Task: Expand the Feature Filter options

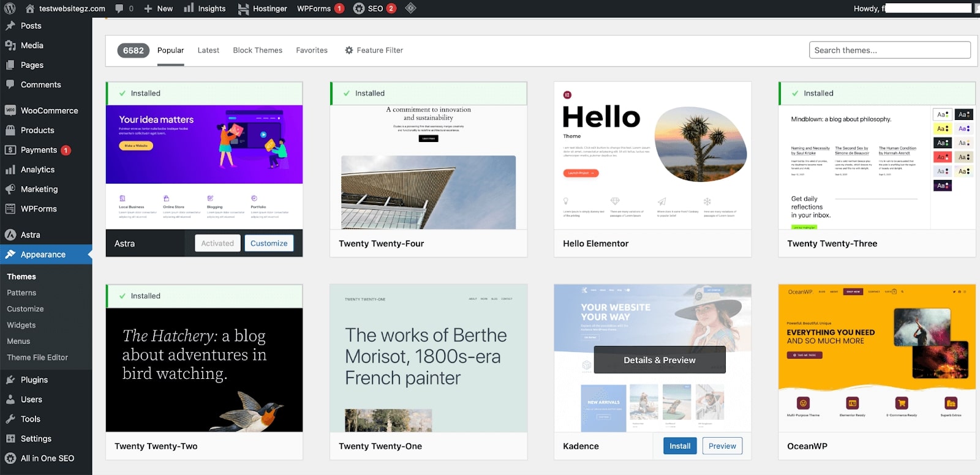Action: 374,50
